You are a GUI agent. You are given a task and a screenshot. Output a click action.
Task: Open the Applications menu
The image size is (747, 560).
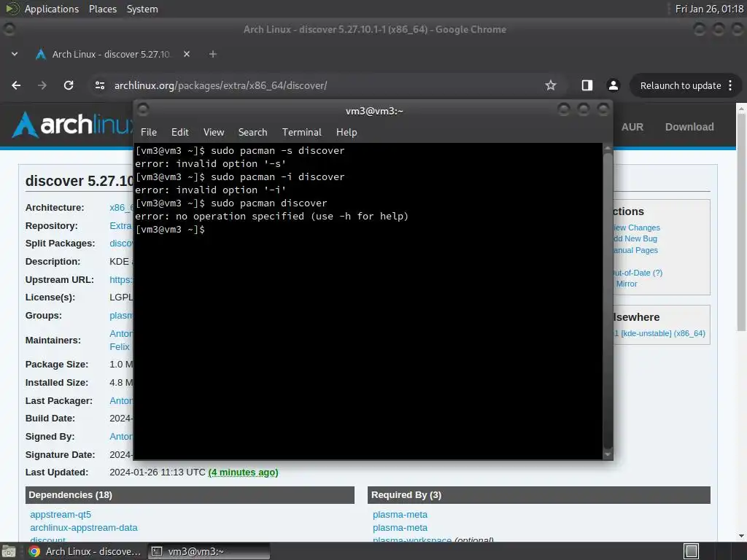pos(52,9)
